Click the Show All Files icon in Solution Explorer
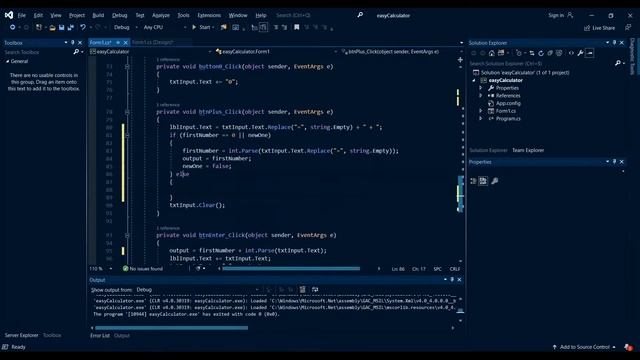The width and height of the screenshot is (640, 360). pos(559,53)
